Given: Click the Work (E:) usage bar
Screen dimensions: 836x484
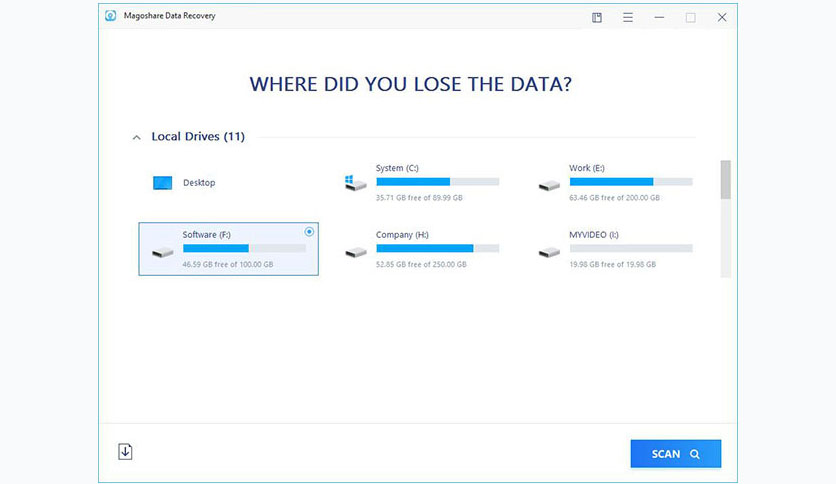Looking at the screenshot, I should click(631, 182).
